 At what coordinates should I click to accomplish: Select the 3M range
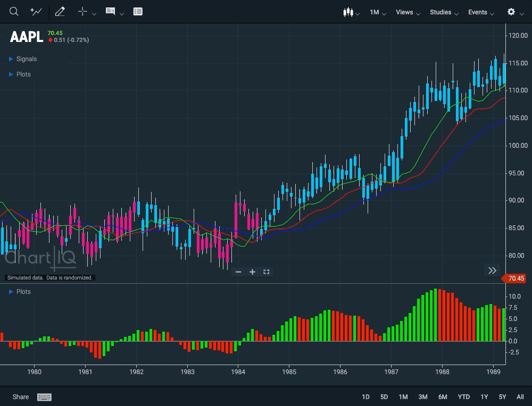[423, 397]
